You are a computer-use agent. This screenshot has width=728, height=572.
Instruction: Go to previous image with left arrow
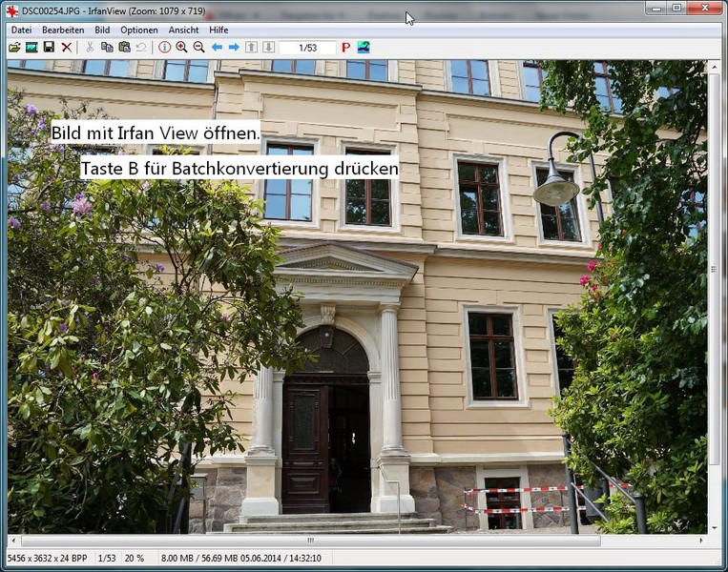[x=217, y=47]
